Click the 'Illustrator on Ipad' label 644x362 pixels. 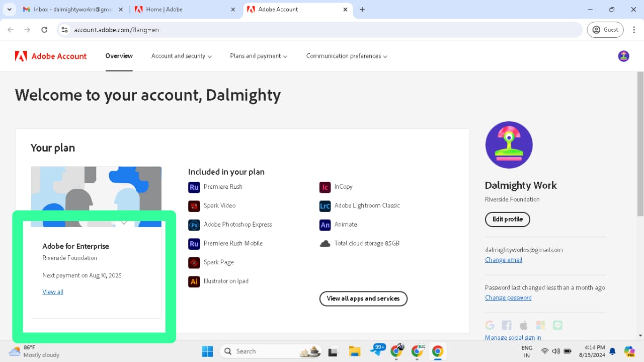click(226, 281)
